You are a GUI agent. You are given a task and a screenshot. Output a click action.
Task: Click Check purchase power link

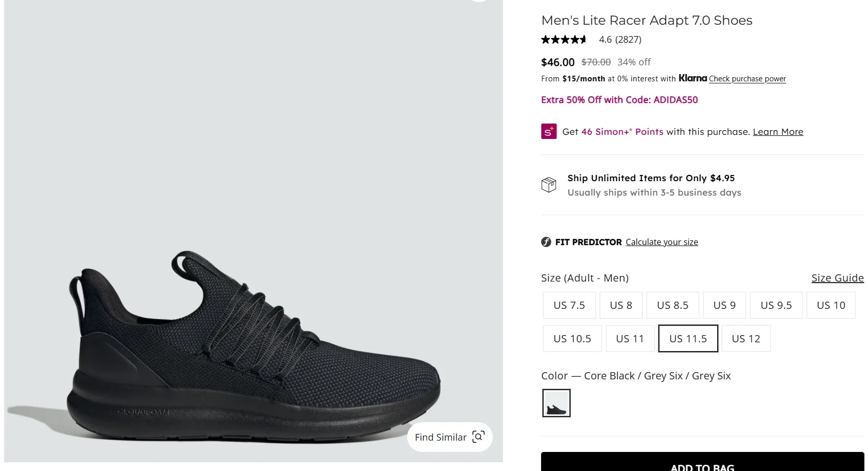pyautogui.click(x=748, y=79)
